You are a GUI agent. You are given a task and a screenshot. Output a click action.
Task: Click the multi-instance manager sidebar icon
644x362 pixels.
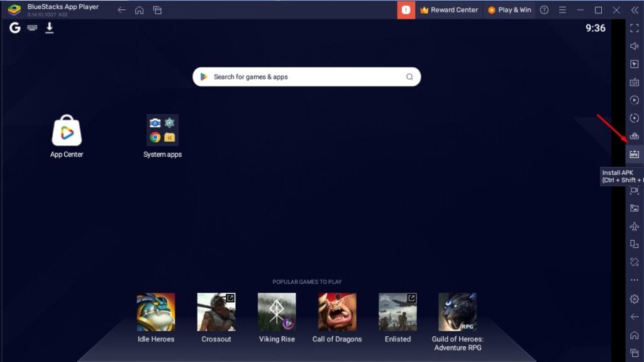(634, 244)
